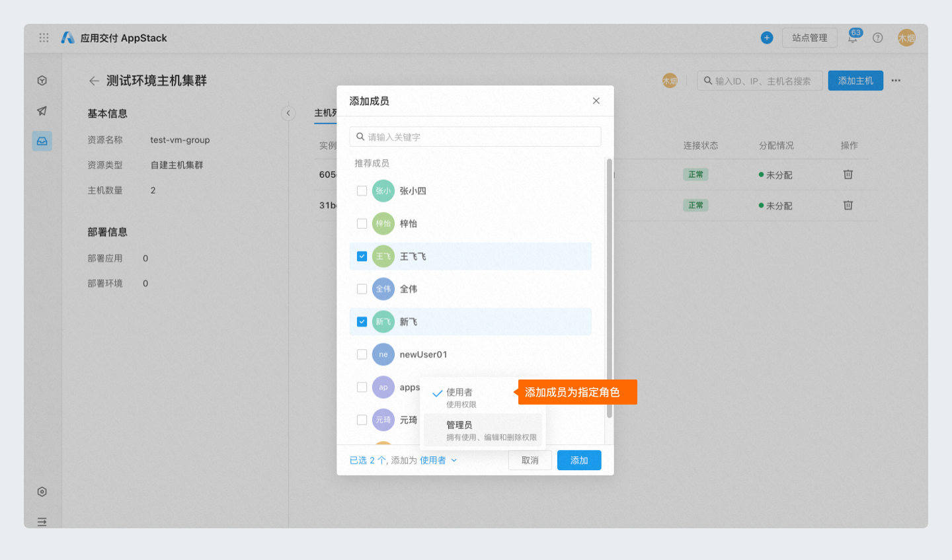Screen dimensions: 952x560
Task: Click the 王飞飞 member name
Action: pos(413,257)
